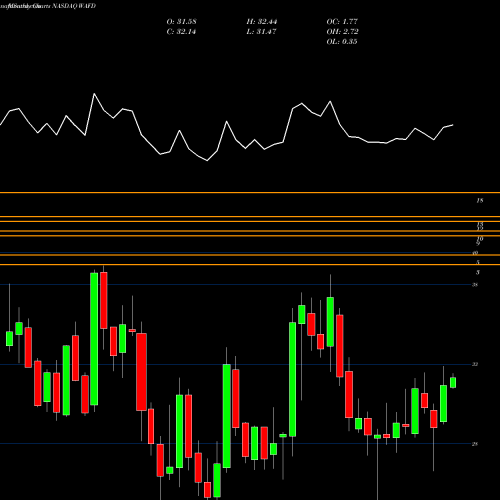The width and height of the screenshot is (500, 500).
Task: Click the price axis label '32'
Action: (x=475, y=364)
